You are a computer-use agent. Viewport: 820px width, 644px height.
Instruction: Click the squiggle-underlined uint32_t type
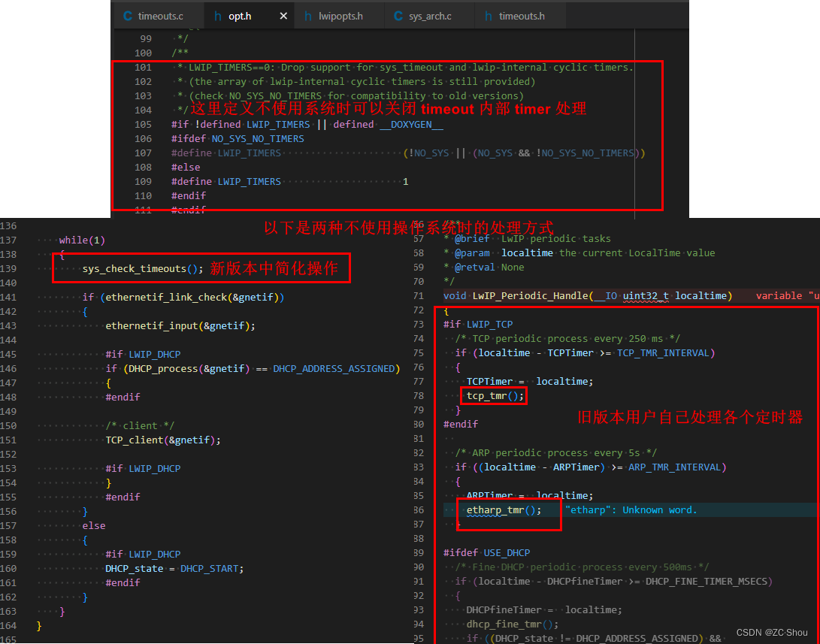click(646, 295)
